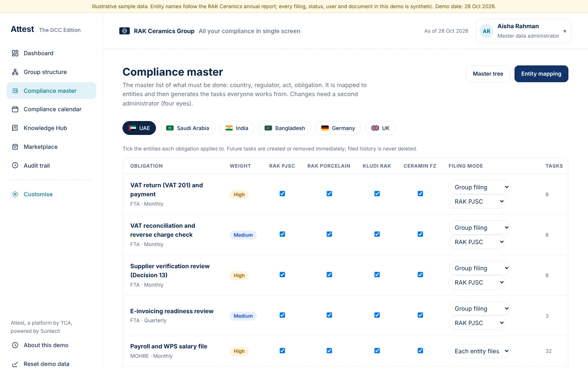Screen dimensions: 588x368
Task: Untick RAK Porcelain for VAT reconciliation row
Action: (x=329, y=234)
